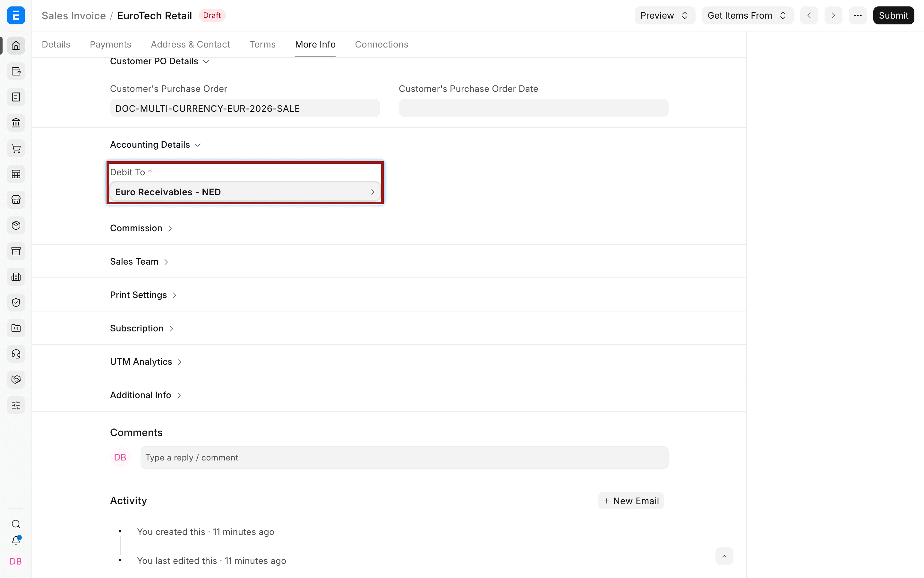Click the folder chart sidebar icon
Screen dimensions: 924x578
[16, 328]
